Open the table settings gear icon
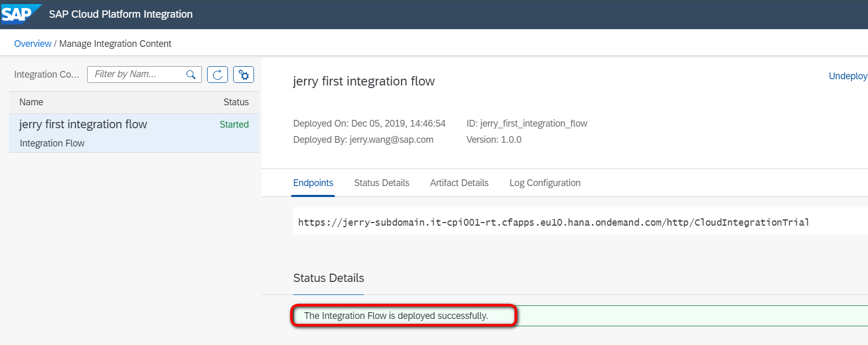 [x=244, y=75]
